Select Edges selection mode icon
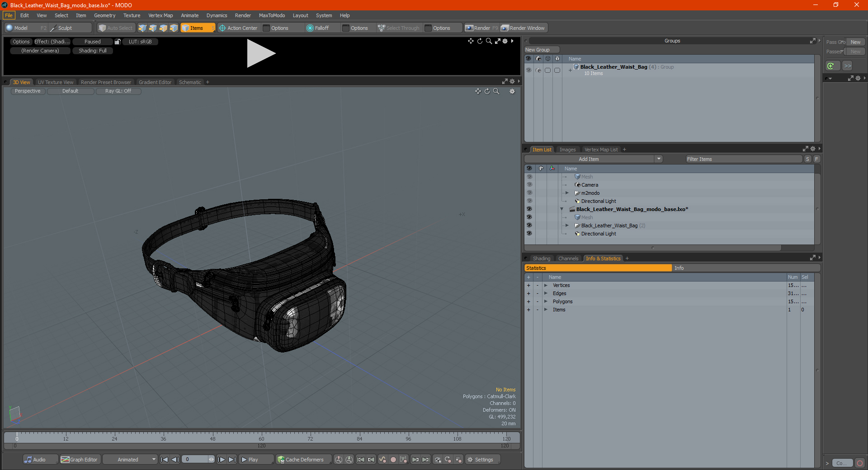868x470 pixels. click(x=153, y=28)
